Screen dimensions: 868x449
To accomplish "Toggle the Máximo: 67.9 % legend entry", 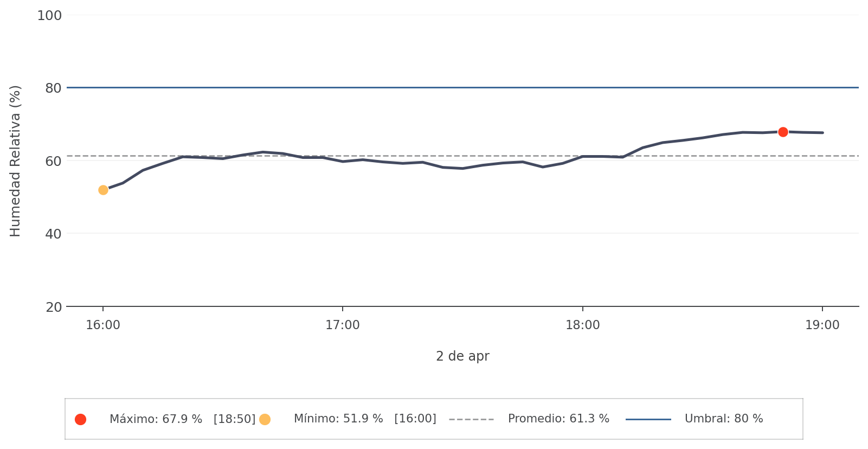I will click(182, 419).
